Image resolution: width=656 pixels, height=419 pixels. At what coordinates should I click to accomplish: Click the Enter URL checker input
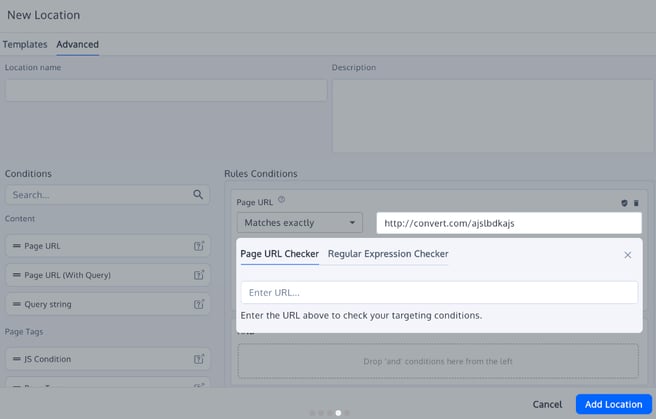[439, 292]
